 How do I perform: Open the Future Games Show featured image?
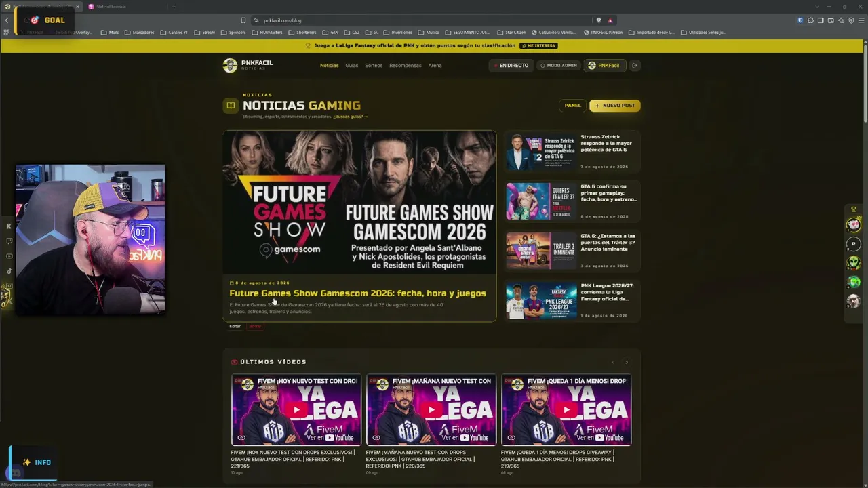359,202
